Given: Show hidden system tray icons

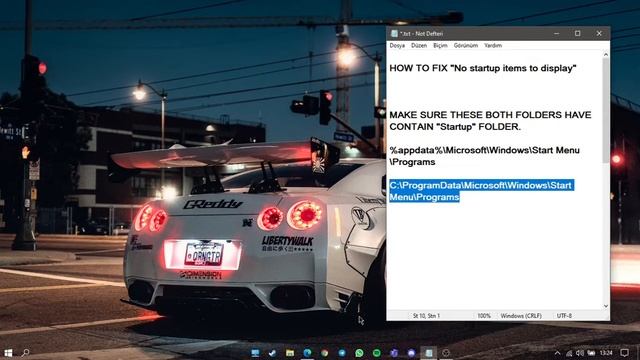Looking at the screenshot, I should pos(557,353).
